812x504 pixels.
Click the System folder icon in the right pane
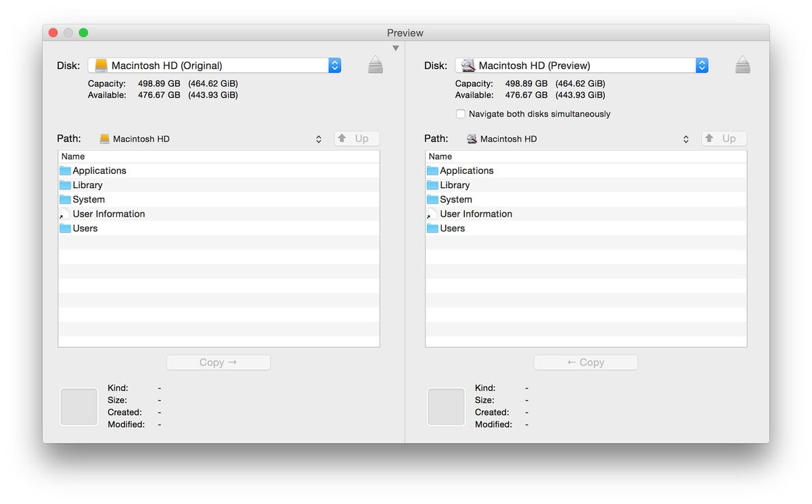coord(432,199)
